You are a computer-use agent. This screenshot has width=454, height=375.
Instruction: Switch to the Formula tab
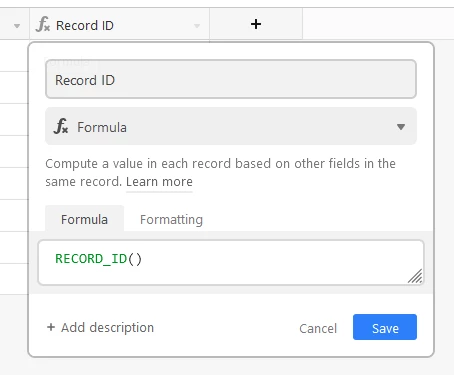tap(84, 219)
